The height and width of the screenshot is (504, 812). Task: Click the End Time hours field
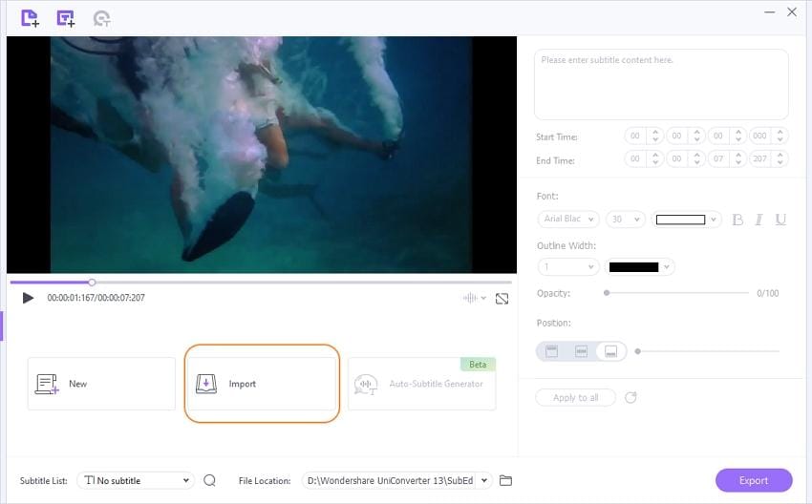coord(635,158)
